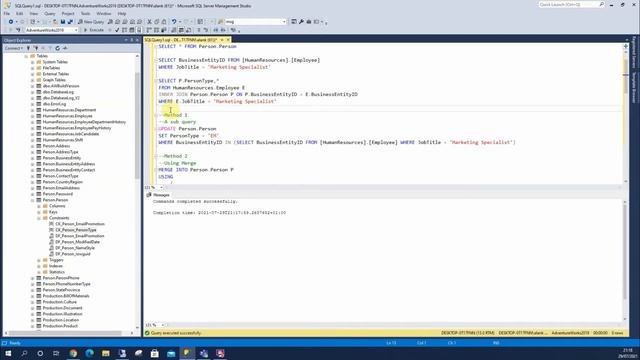Image resolution: width=640 pixels, height=360 pixels.
Task: Open Google Chrome from the taskbar
Action: [x=73, y=353]
